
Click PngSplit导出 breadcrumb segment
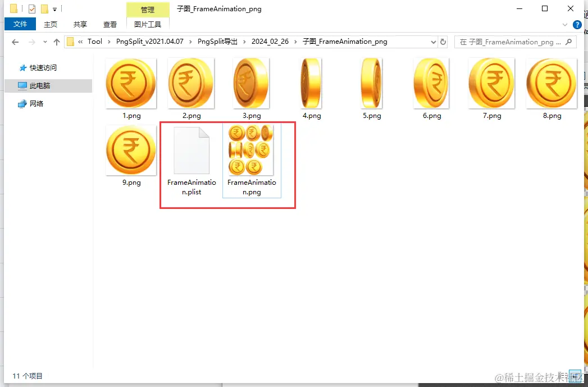(217, 42)
